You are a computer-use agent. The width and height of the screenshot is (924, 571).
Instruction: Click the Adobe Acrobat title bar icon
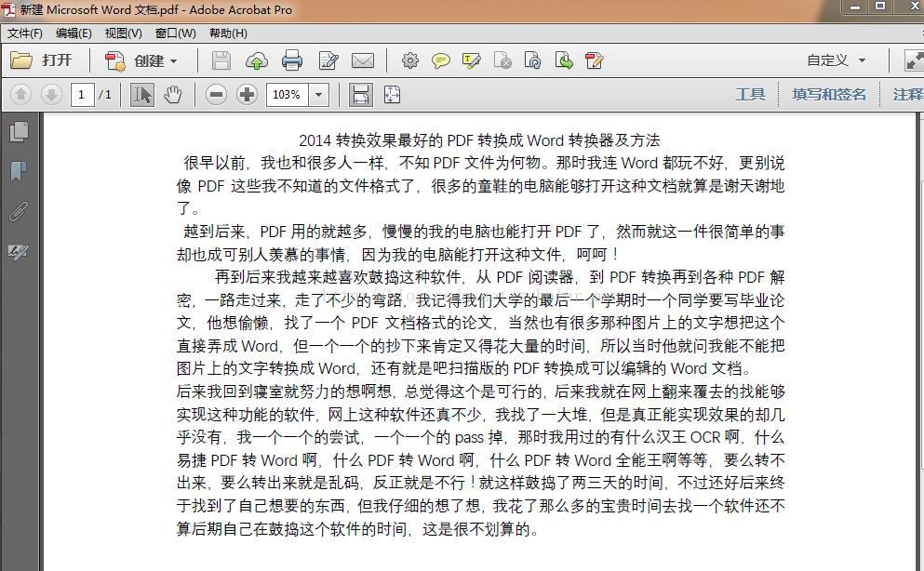pos(8,9)
